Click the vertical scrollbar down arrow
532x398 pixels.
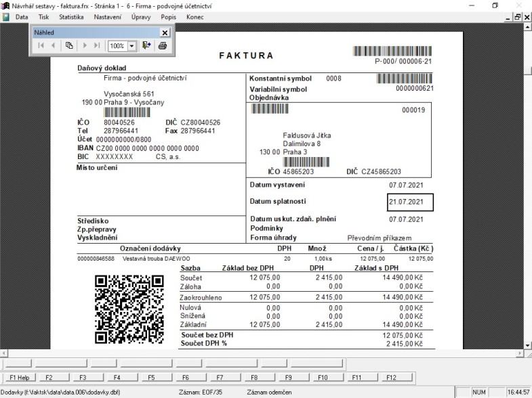527,345
